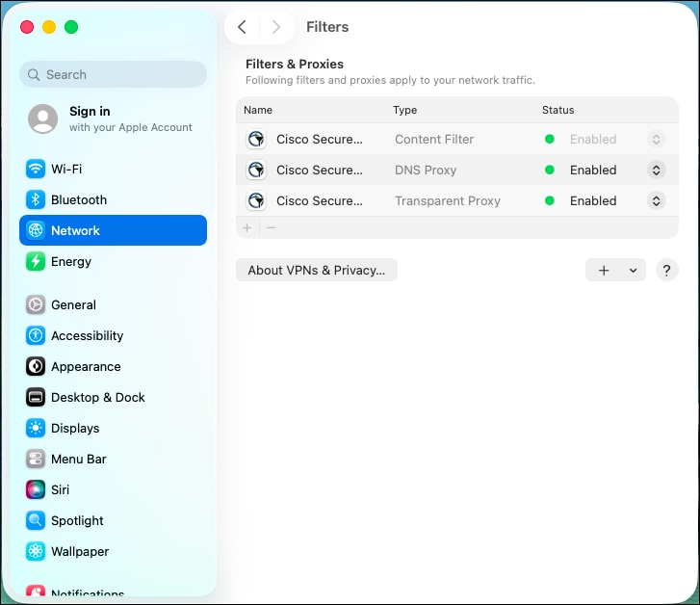Click the Wallpaper flower icon
This screenshot has height=605, width=700.
point(36,551)
